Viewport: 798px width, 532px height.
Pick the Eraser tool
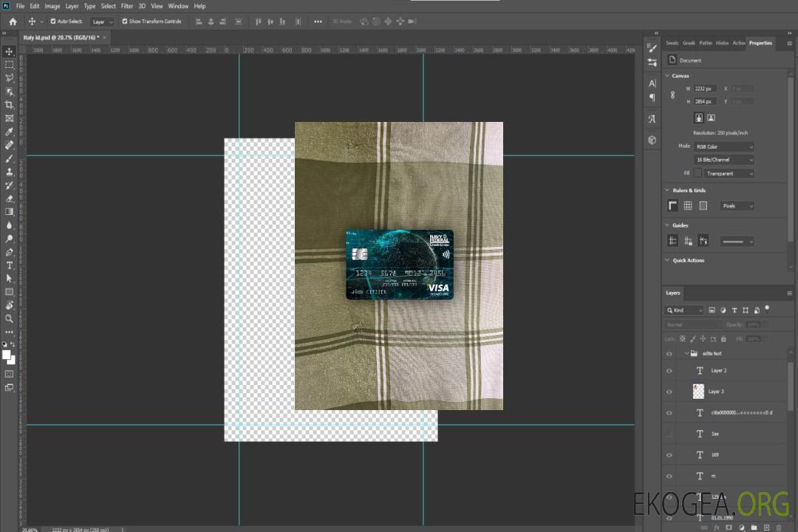click(10, 198)
